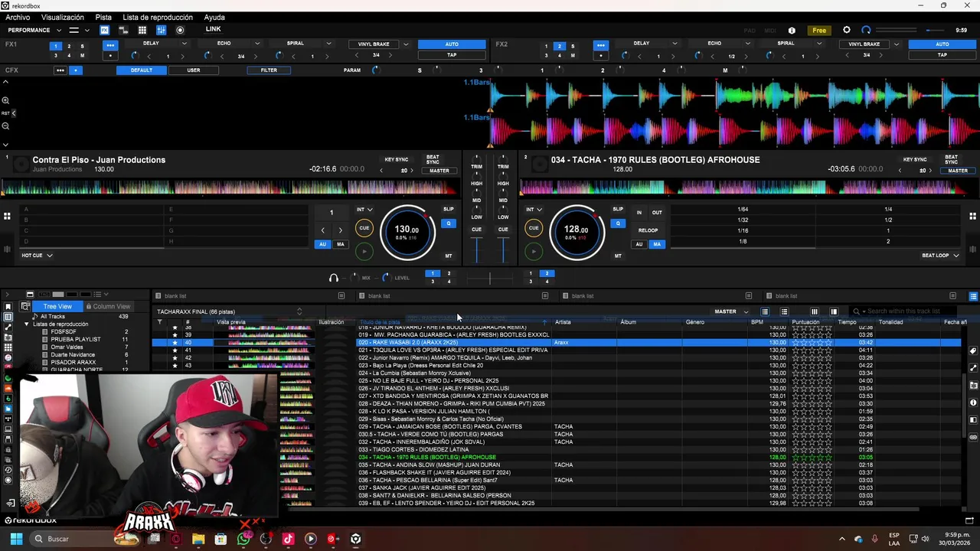Click the Free plan badge
Image resolution: width=980 pixels, height=551 pixels.
click(x=819, y=31)
